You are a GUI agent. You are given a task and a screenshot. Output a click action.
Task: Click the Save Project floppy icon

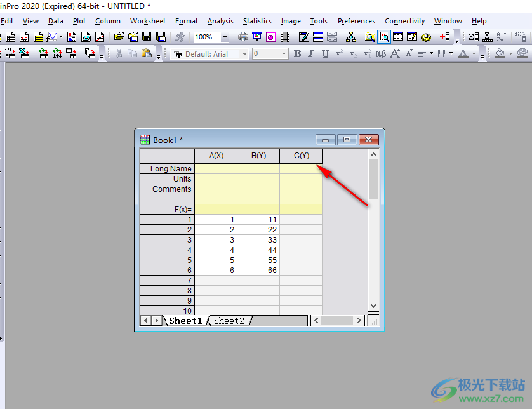[147, 37]
